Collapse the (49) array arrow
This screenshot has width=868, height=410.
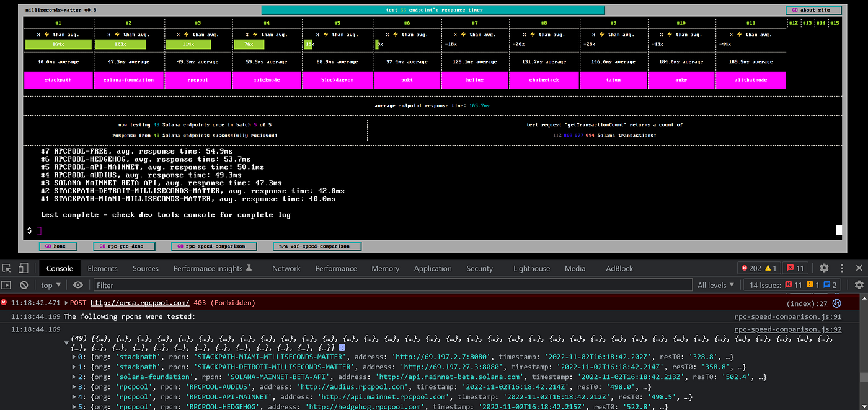pos(67,342)
